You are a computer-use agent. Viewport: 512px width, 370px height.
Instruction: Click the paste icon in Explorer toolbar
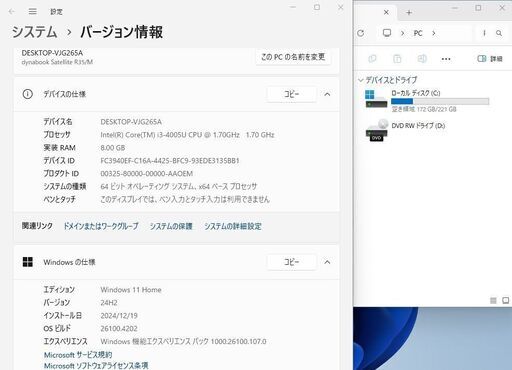[397, 59]
